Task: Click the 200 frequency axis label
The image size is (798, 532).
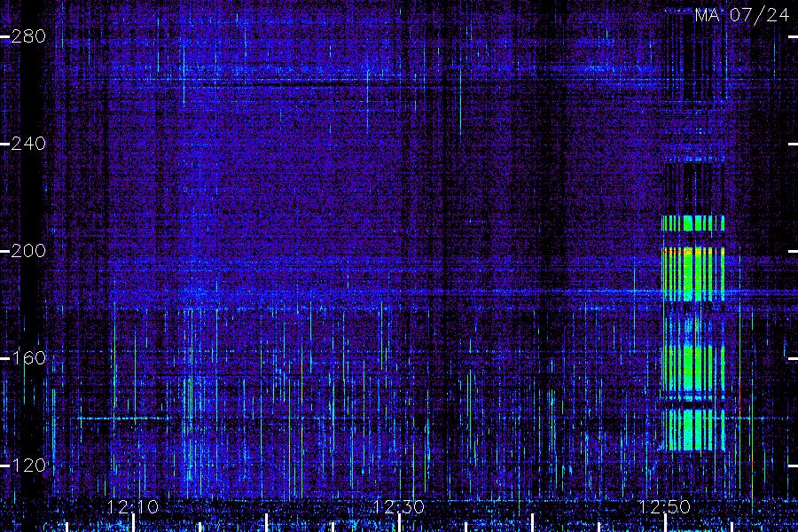Action: click(28, 251)
